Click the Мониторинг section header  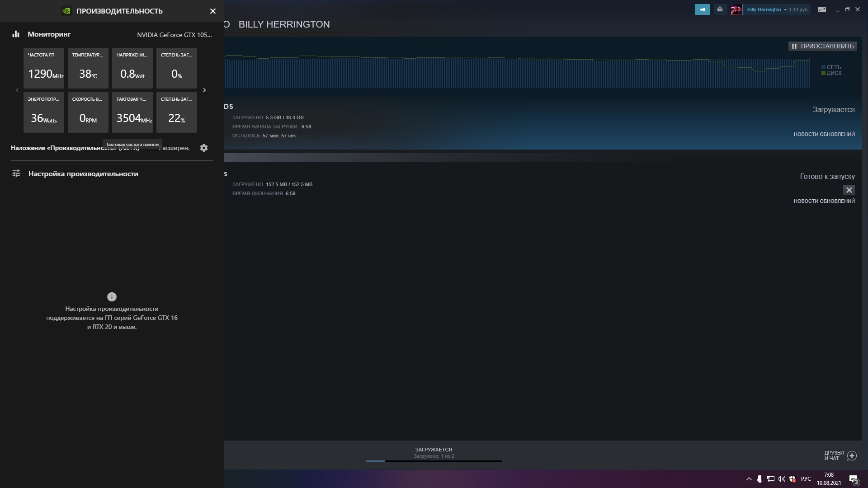tap(49, 34)
